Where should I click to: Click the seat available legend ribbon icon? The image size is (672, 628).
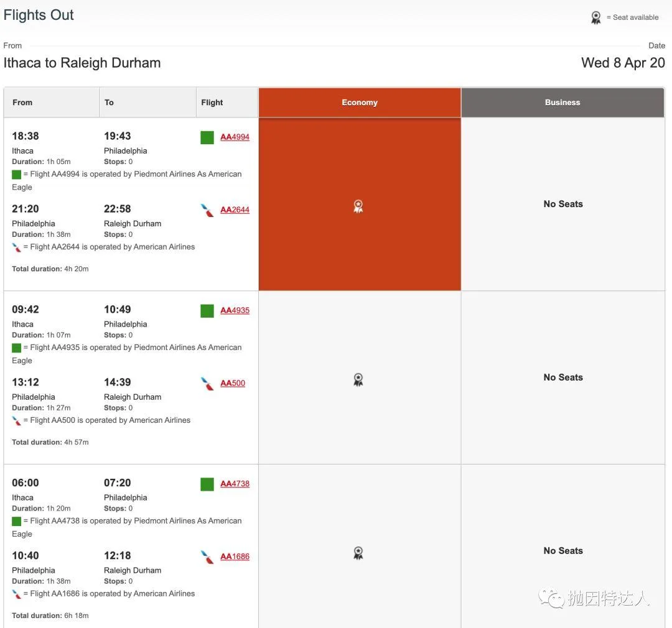coord(596,18)
